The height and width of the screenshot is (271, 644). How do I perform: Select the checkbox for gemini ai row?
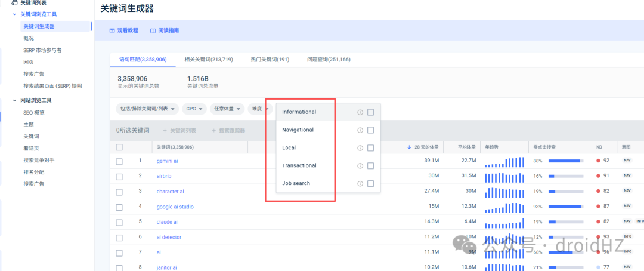(x=119, y=162)
